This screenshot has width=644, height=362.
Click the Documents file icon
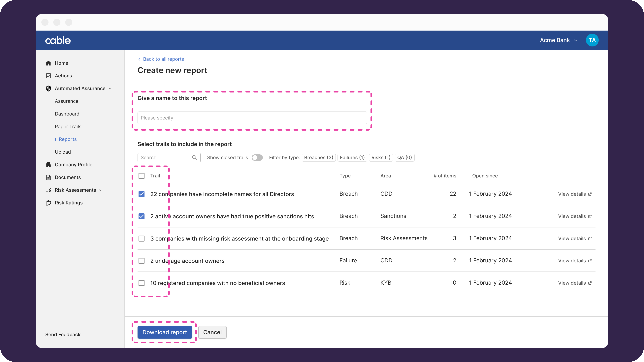click(48, 177)
